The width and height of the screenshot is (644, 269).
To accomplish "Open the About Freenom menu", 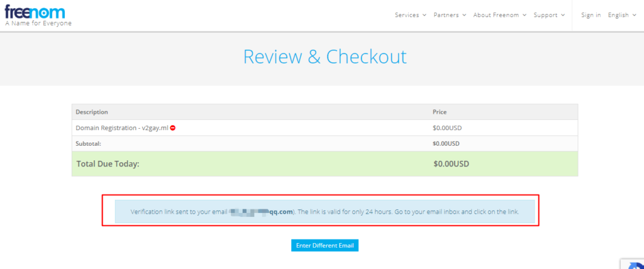I will tap(499, 15).
